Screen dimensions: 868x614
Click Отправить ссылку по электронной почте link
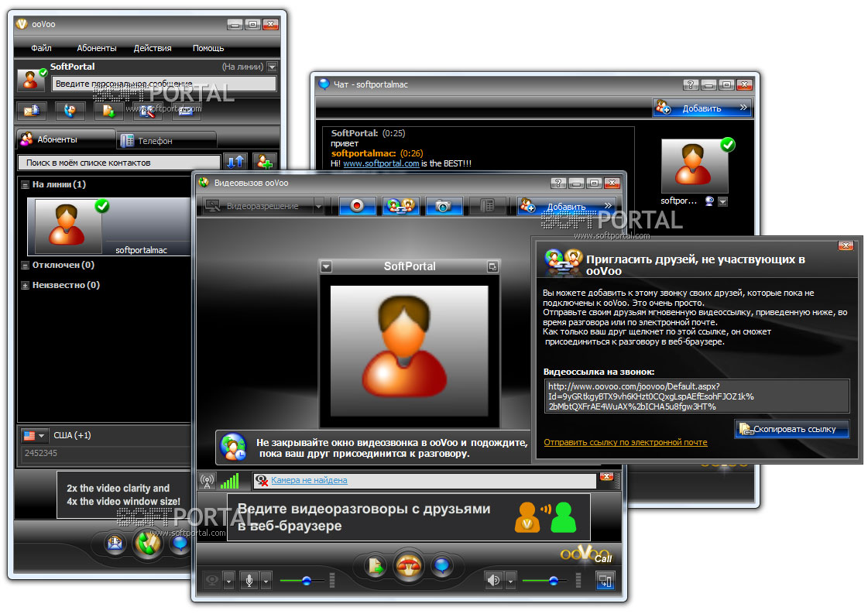point(625,442)
